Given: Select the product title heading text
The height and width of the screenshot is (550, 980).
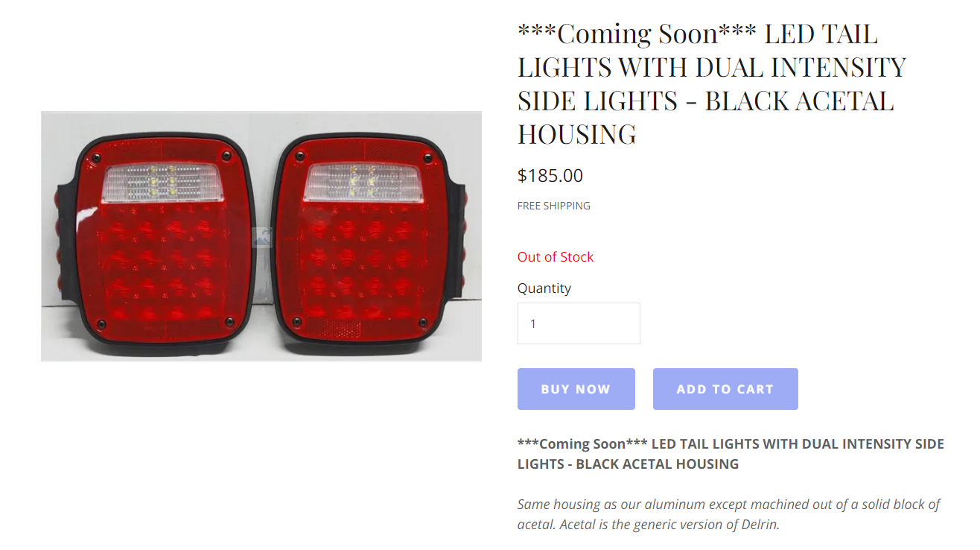Looking at the screenshot, I should click(x=711, y=83).
